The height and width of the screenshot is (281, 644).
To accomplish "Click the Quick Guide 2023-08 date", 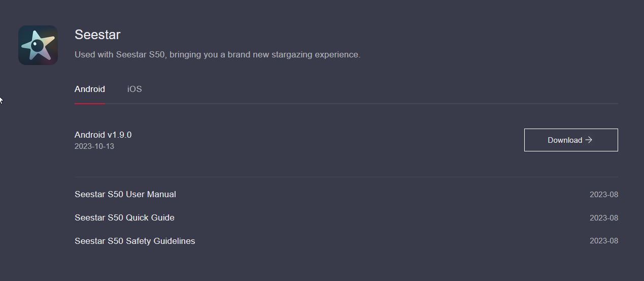I will 604,218.
